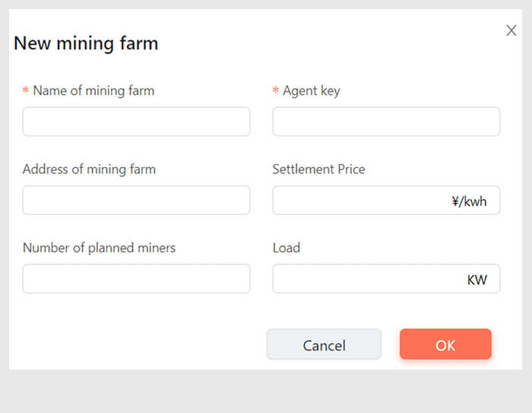The width and height of the screenshot is (532, 413).
Task: Click the 'Name of mining farm' label
Action: [x=93, y=90]
